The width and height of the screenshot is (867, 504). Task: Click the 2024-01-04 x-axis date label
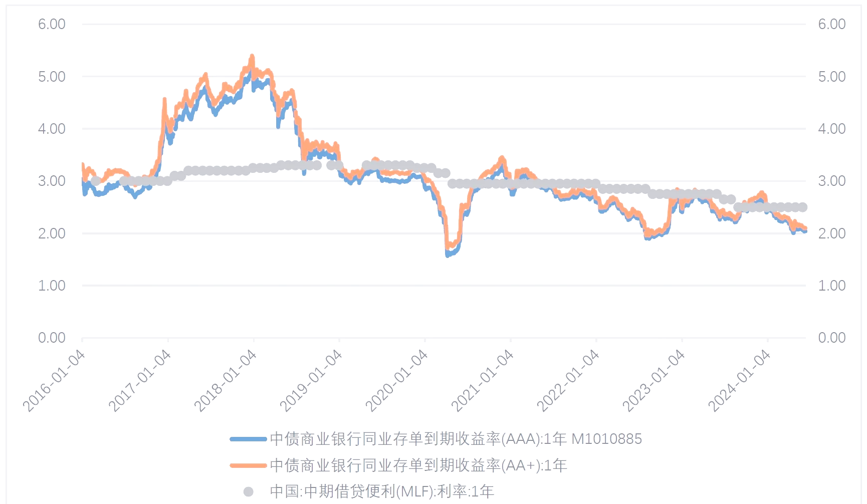740,381
